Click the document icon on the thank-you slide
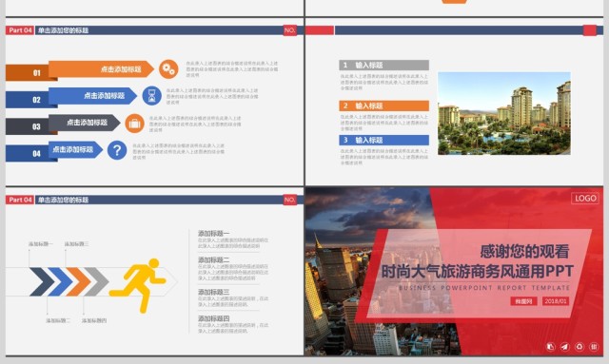 click(x=550, y=347)
